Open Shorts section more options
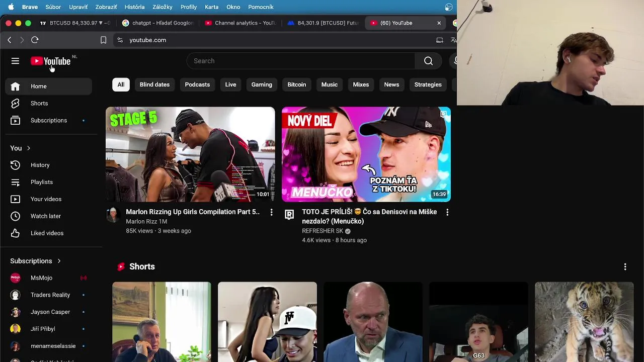This screenshot has width=644, height=362. (x=625, y=267)
